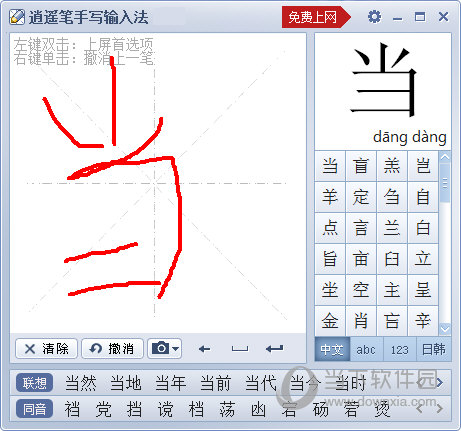Choose candidate 自 in the grid
This screenshot has width=461, height=431.
423,197
